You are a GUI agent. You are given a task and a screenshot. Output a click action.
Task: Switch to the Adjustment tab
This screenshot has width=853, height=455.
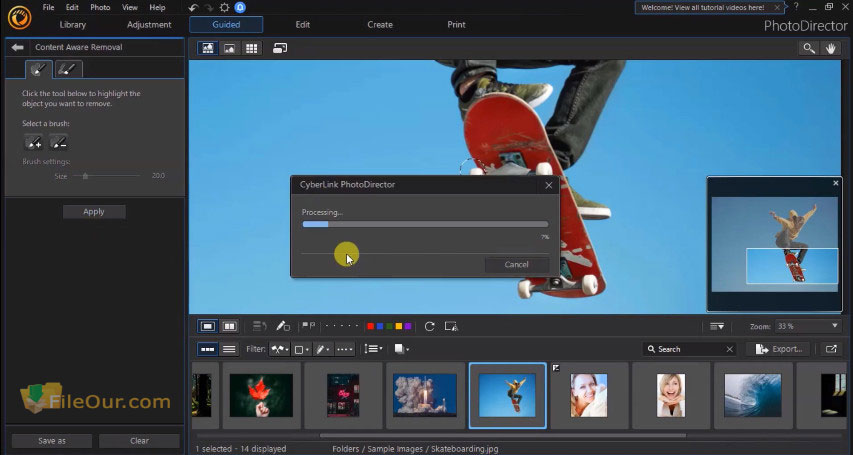tap(149, 24)
